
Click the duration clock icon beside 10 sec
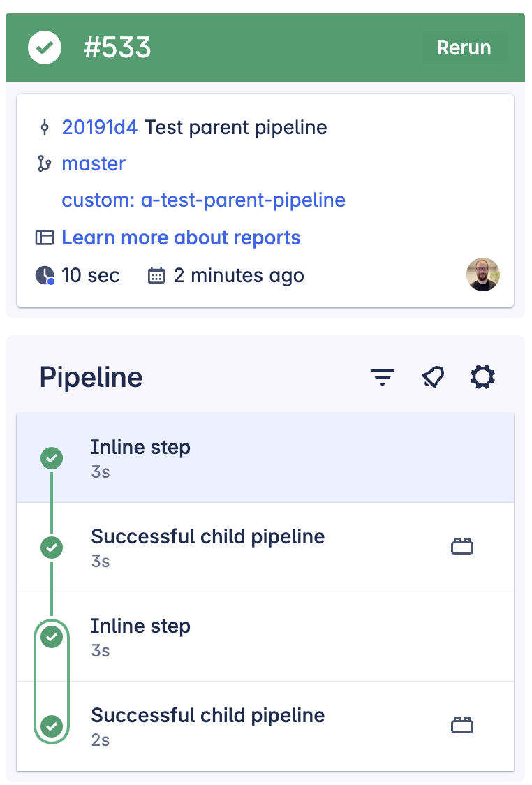coord(44,275)
